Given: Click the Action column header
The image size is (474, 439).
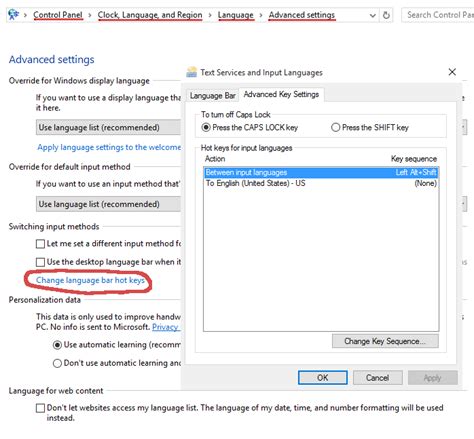Looking at the screenshot, I should point(215,159).
